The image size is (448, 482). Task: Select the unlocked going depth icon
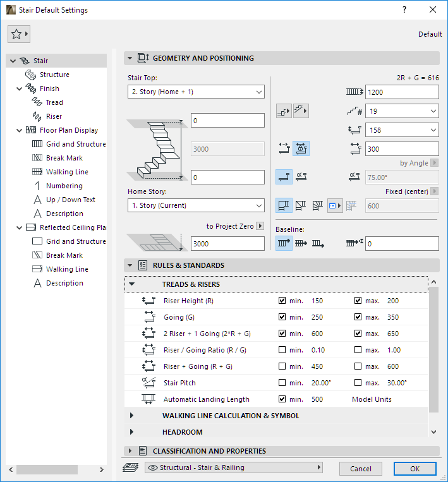click(284, 149)
